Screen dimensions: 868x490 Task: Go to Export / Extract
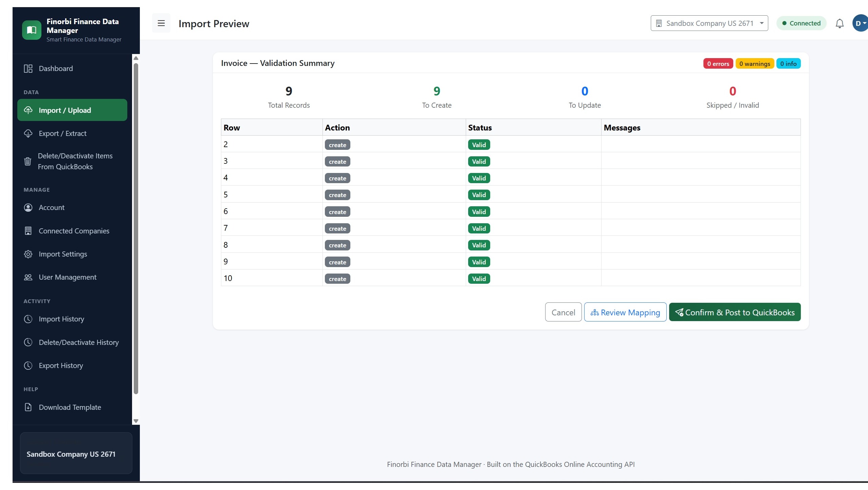[x=72, y=134]
